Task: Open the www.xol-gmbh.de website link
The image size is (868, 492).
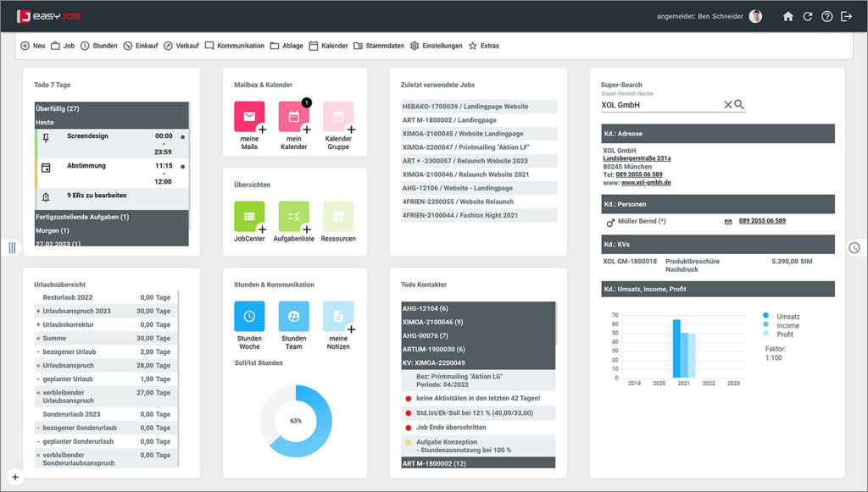Action: coord(645,182)
